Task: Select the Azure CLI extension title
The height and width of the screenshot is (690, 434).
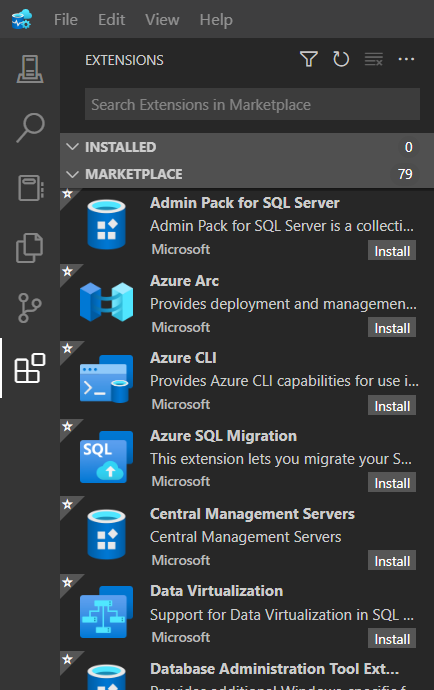Action: coord(183,358)
